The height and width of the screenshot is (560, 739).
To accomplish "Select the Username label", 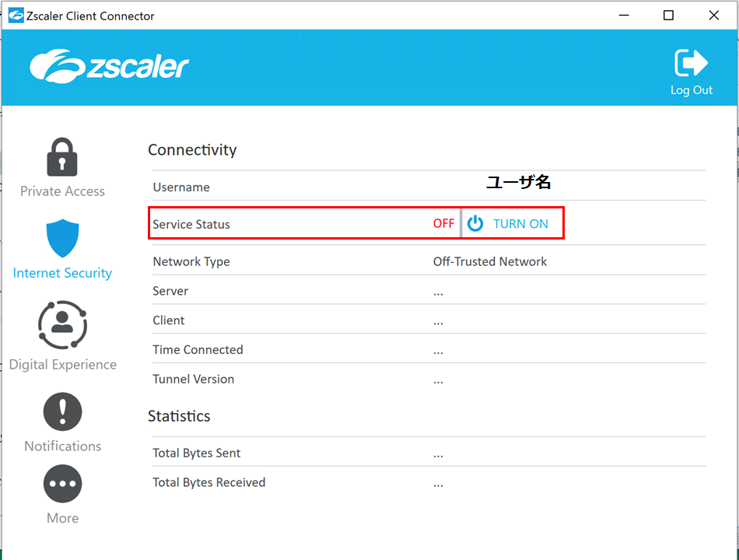I will pyautogui.click(x=181, y=187).
